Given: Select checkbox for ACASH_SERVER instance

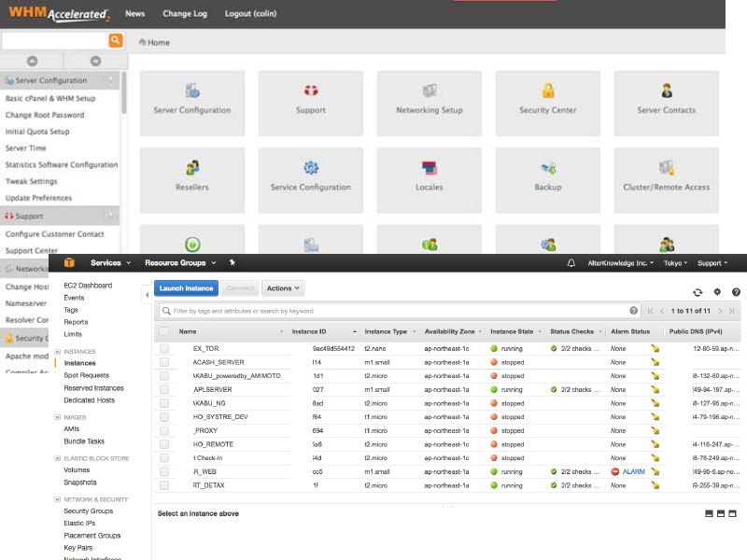Looking at the screenshot, I should click(x=164, y=362).
